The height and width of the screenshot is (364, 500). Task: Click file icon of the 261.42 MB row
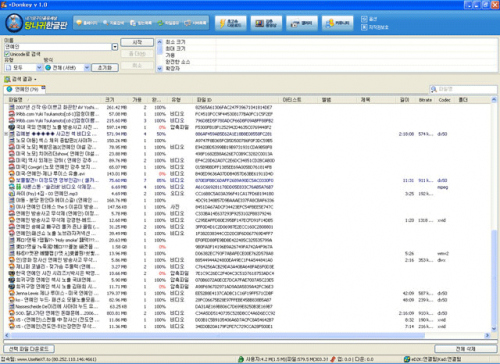pos(12,107)
